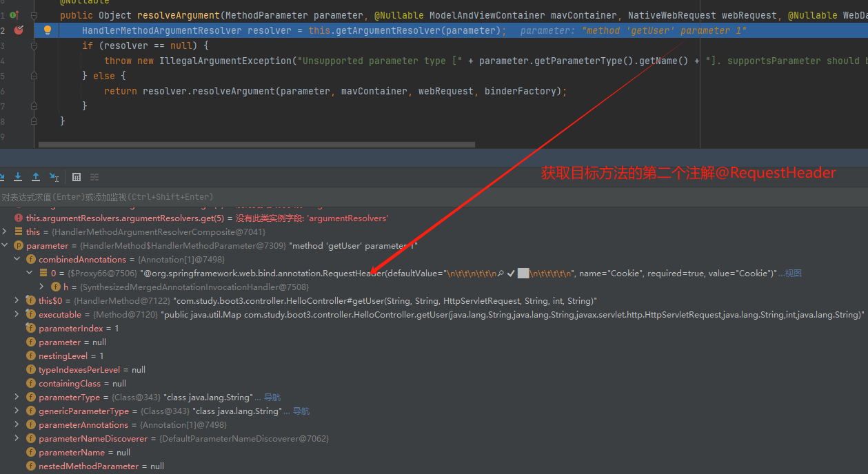Click the Trace Current Stream Chain icon
Viewport: 868px width, 474px height.
(x=94, y=177)
